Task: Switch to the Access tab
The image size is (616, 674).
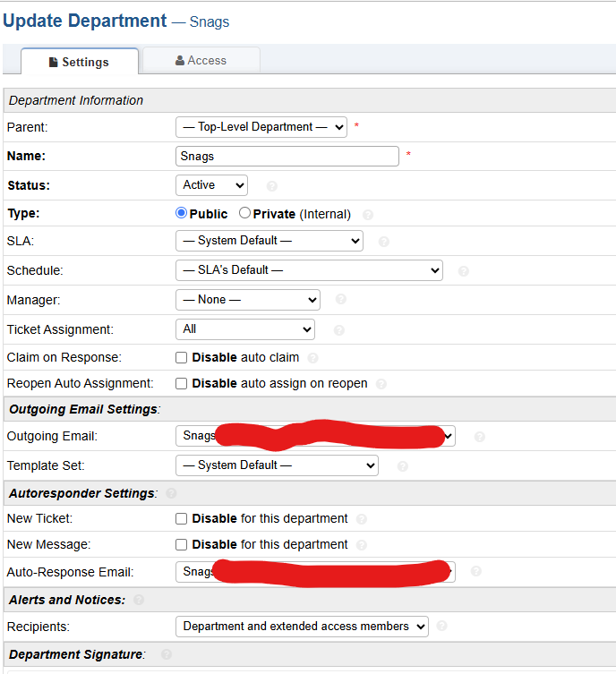Action: pos(201,60)
